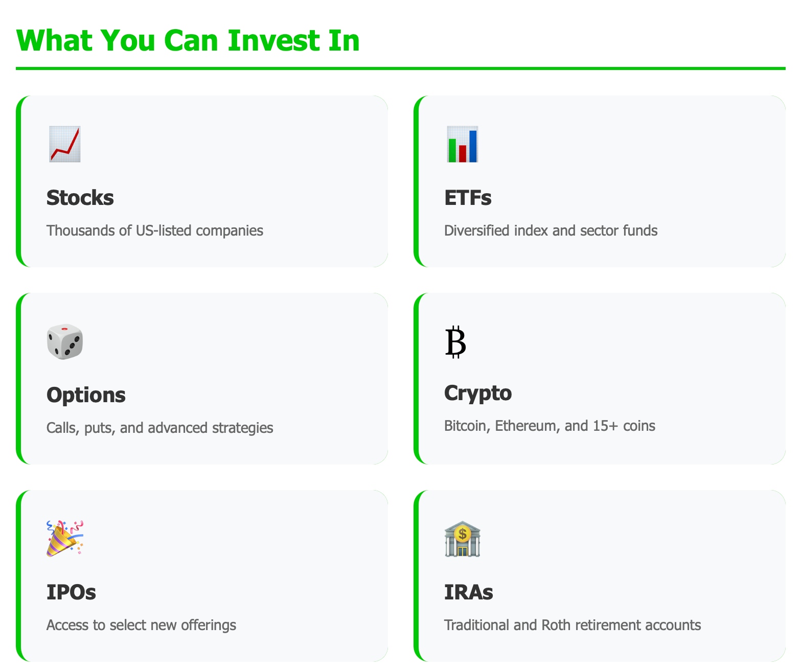The height and width of the screenshot is (672, 802).
Task: Click the party popper icon on the IPOs card
Action: click(x=65, y=538)
